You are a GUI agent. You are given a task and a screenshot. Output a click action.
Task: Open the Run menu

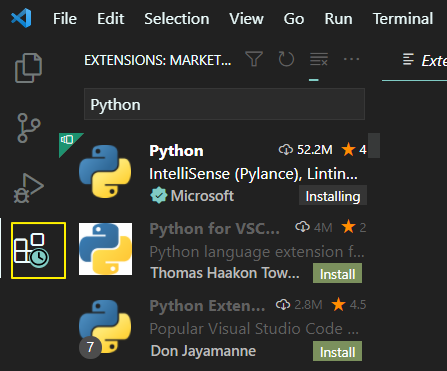[338, 19]
